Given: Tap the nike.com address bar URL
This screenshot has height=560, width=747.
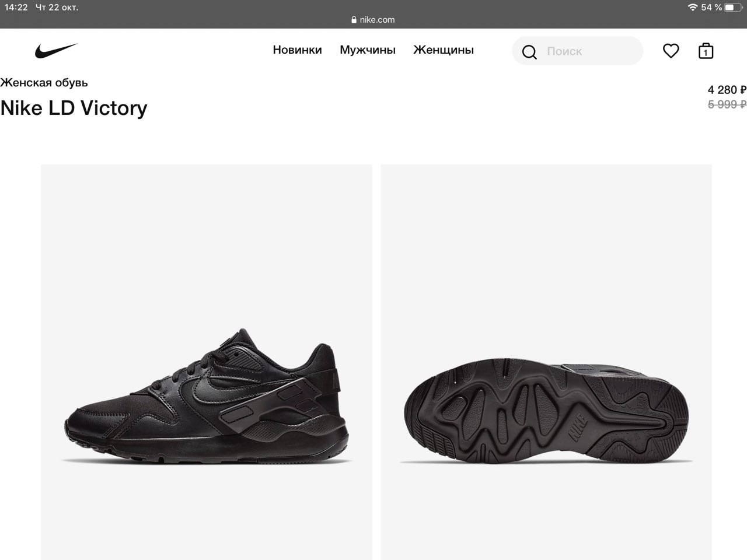Looking at the screenshot, I should 377,20.
